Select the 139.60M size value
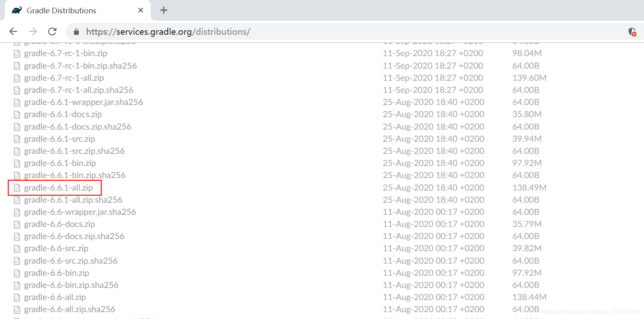The height and width of the screenshot is (319, 644). coord(529,78)
